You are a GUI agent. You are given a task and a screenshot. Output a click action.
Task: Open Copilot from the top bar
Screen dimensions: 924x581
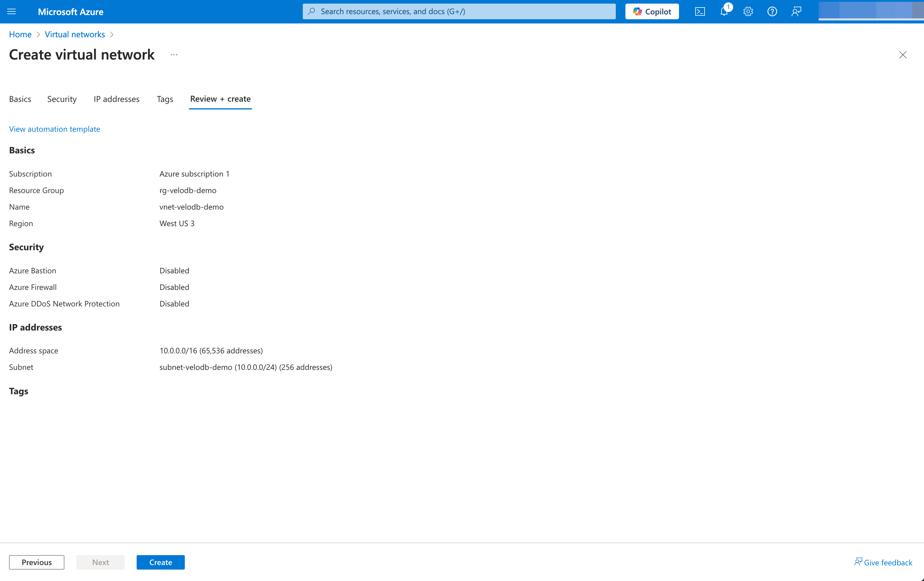point(652,11)
